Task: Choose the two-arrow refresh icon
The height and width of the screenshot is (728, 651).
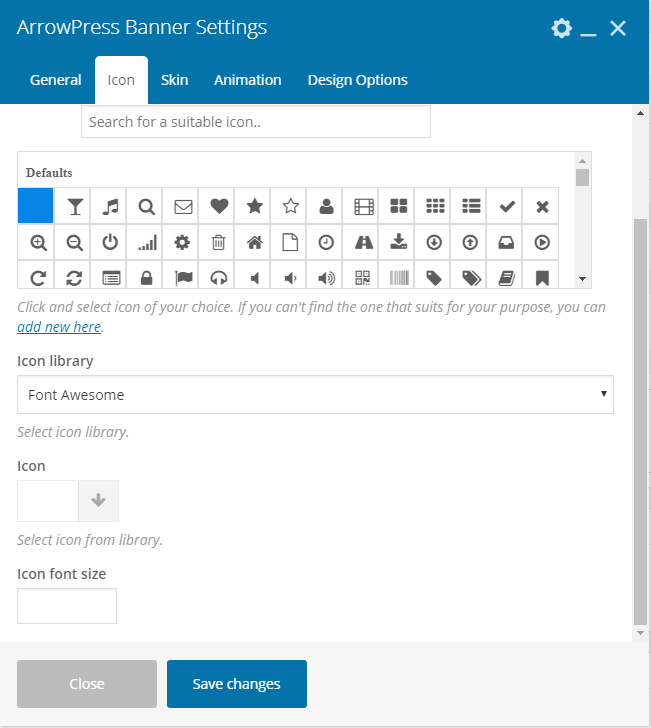Action: tap(74, 278)
